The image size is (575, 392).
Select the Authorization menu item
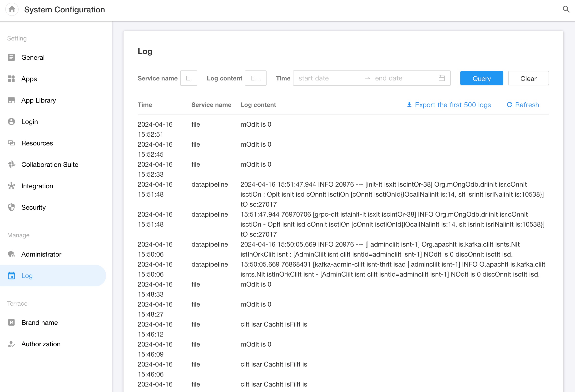[41, 344]
